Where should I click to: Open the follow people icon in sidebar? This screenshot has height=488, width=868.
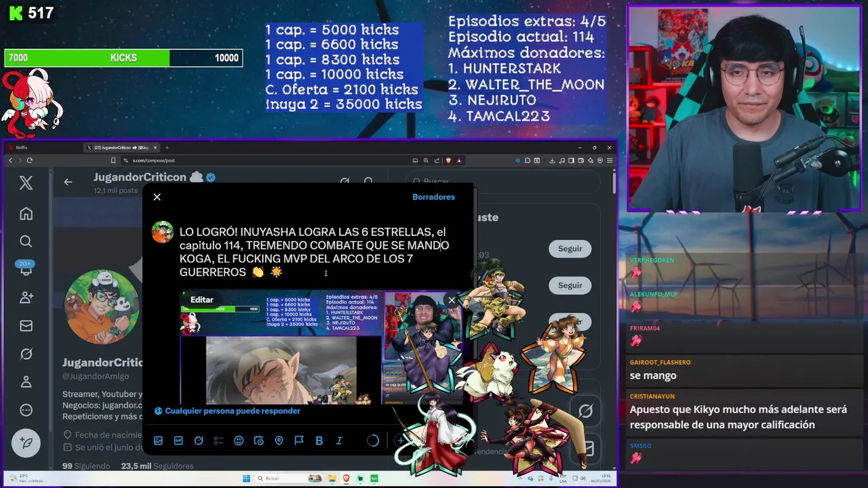click(x=26, y=298)
